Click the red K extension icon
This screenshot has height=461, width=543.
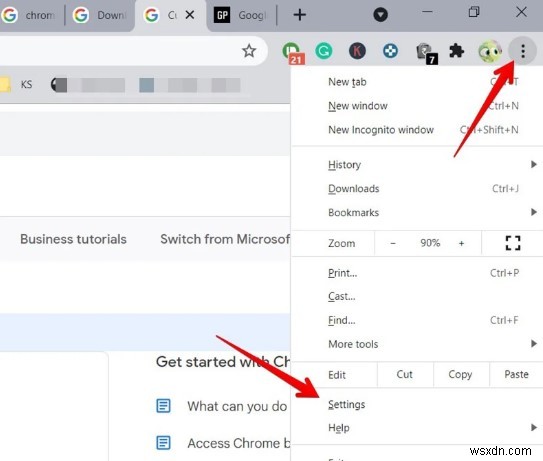[x=357, y=51]
